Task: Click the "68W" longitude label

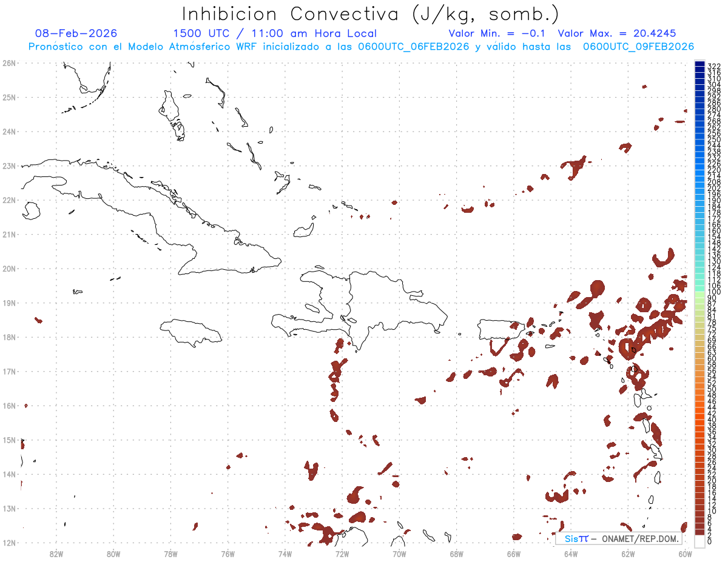Action: [457, 554]
